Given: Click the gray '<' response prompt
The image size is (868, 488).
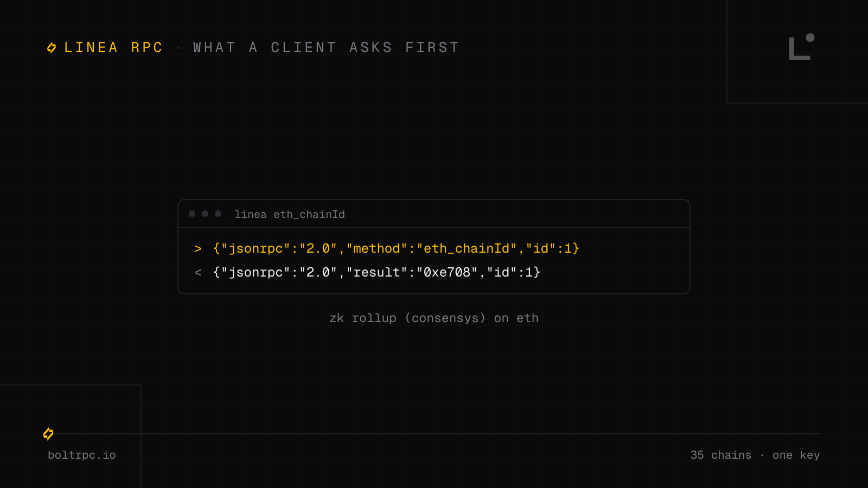Looking at the screenshot, I should point(198,273).
